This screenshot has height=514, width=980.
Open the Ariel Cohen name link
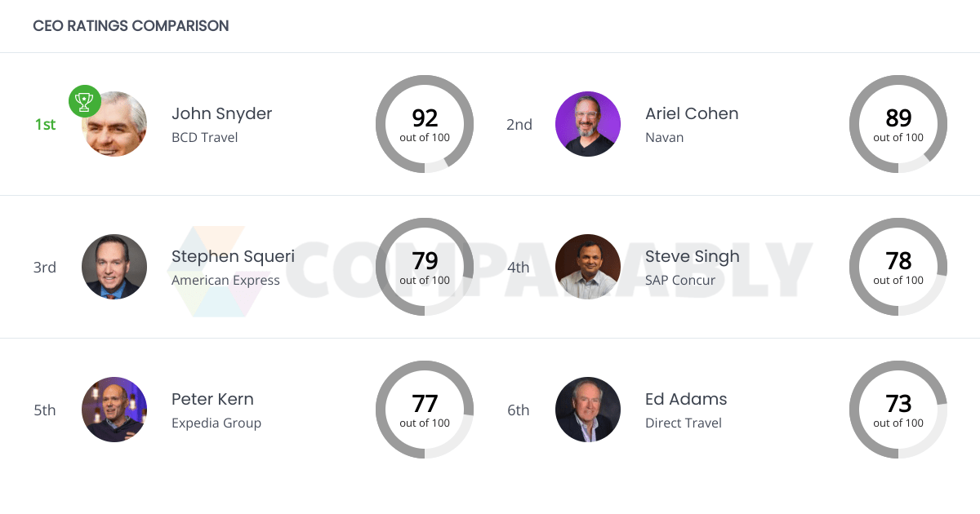coord(692,113)
